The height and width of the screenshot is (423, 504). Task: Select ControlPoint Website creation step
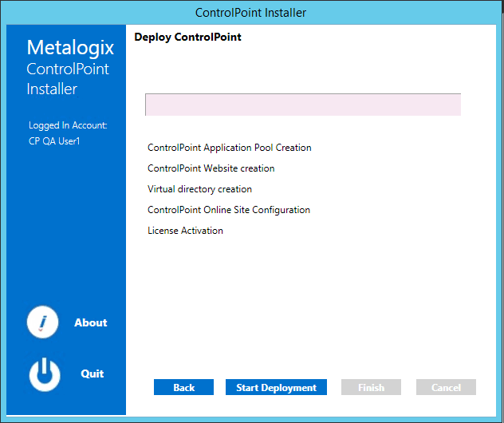pyautogui.click(x=211, y=168)
